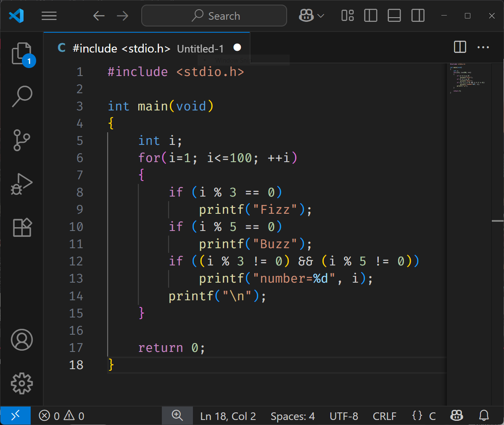Click the zoom magnifier status bar item
The image size is (504, 425).
pos(177,416)
